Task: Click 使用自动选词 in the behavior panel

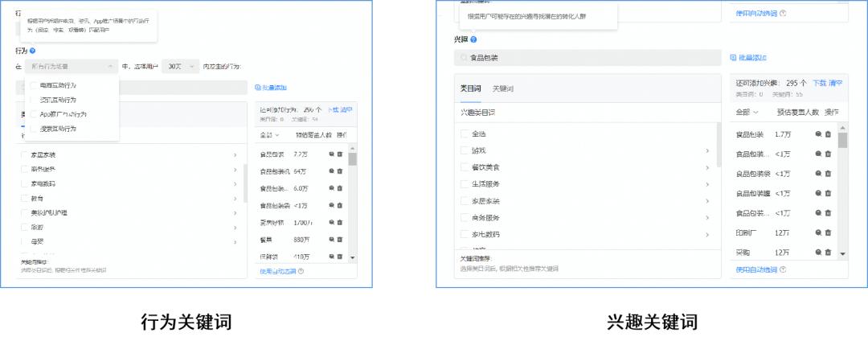Action: coord(278,272)
